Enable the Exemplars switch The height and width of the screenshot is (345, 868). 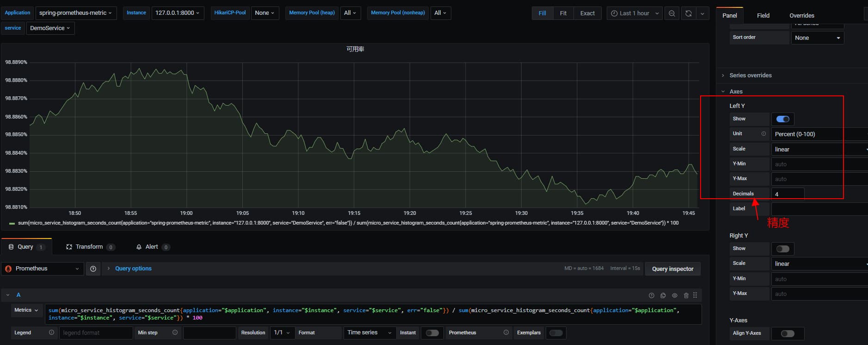coord(556,333)
